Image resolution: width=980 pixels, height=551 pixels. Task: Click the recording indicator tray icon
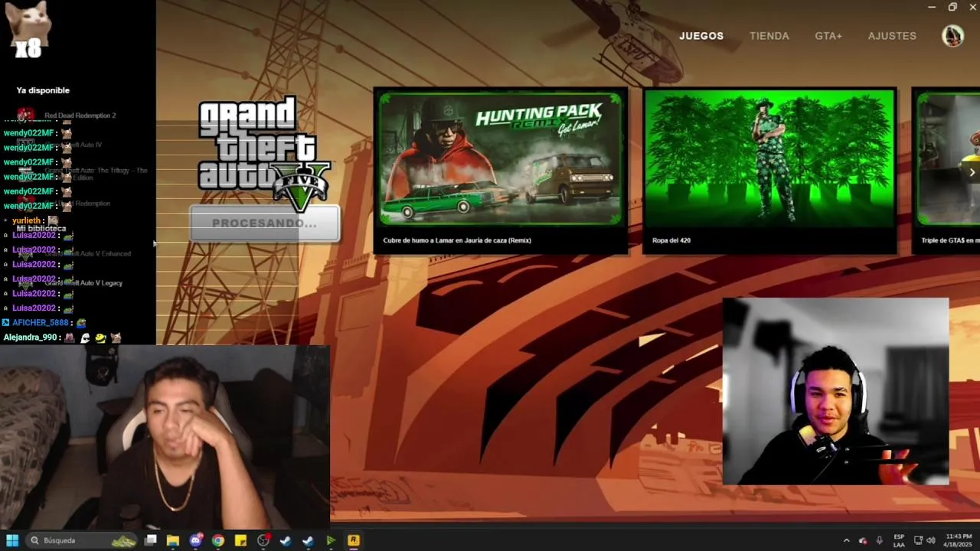[x=863, y=540]
